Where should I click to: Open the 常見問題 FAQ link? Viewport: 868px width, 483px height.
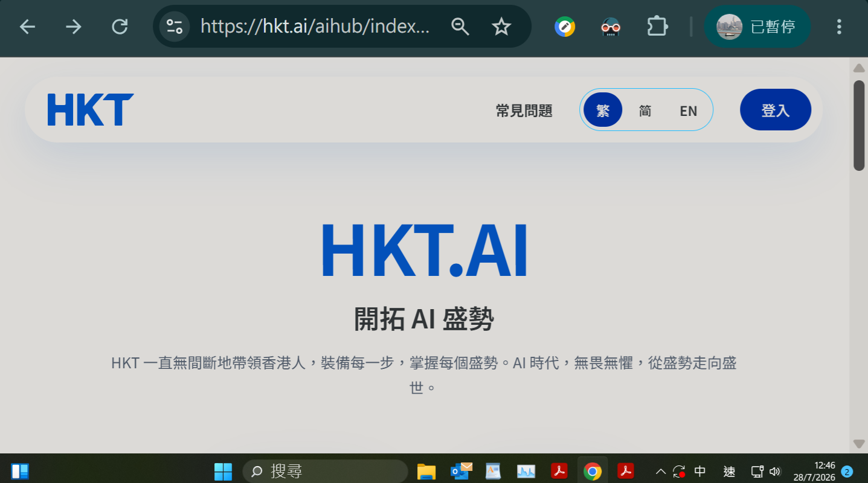click(524, 110)
